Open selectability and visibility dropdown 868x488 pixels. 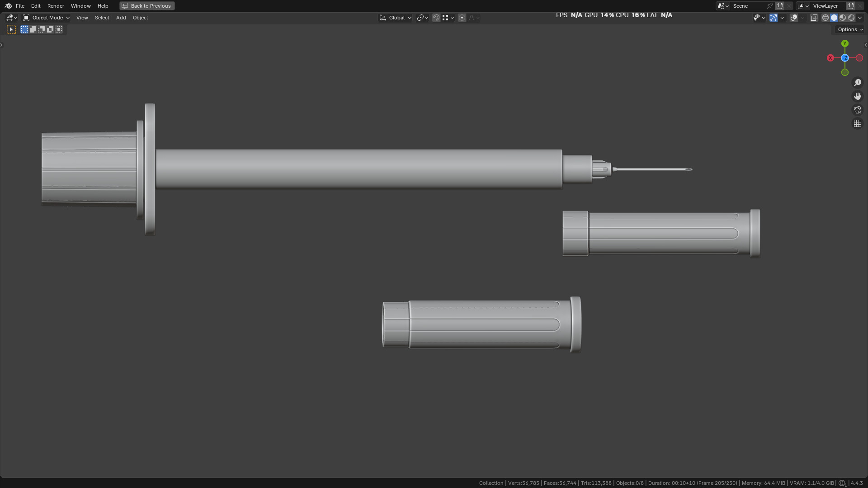[759, 18]
